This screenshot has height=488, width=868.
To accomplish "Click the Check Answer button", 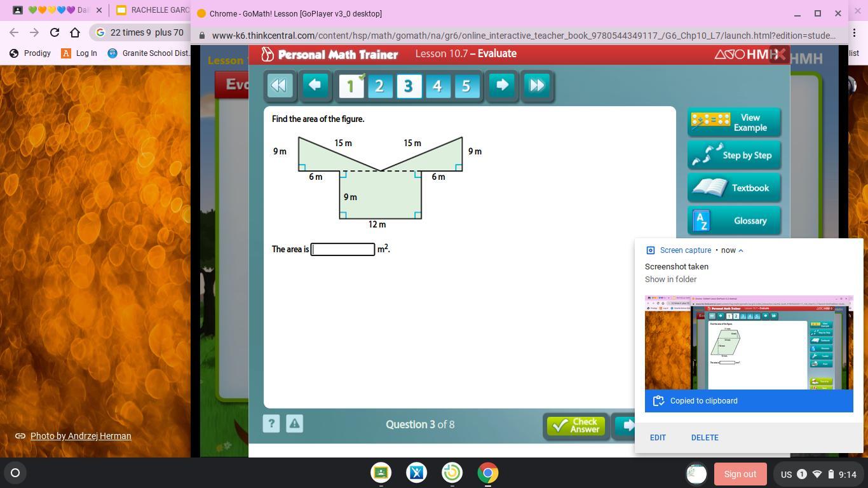I will click(x=576, y=426).
